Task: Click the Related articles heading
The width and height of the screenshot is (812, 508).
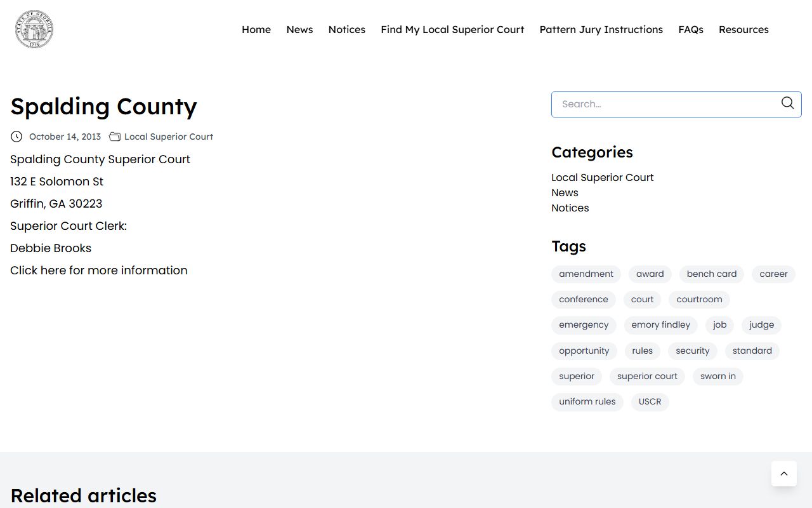Action: click(83, 496)
